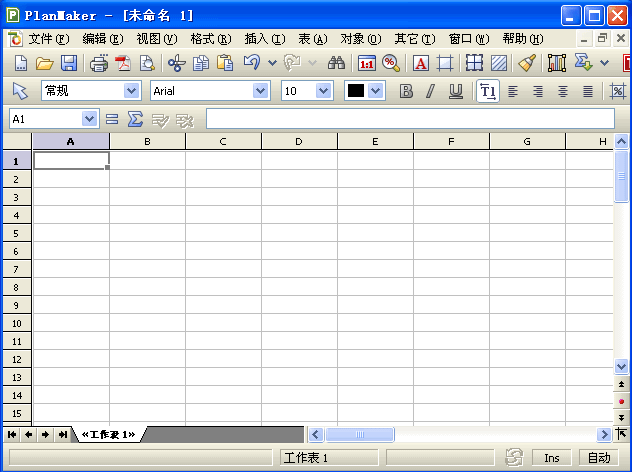Cut selection with the scissors icon

pyautogui.click(x=177, y=63)
